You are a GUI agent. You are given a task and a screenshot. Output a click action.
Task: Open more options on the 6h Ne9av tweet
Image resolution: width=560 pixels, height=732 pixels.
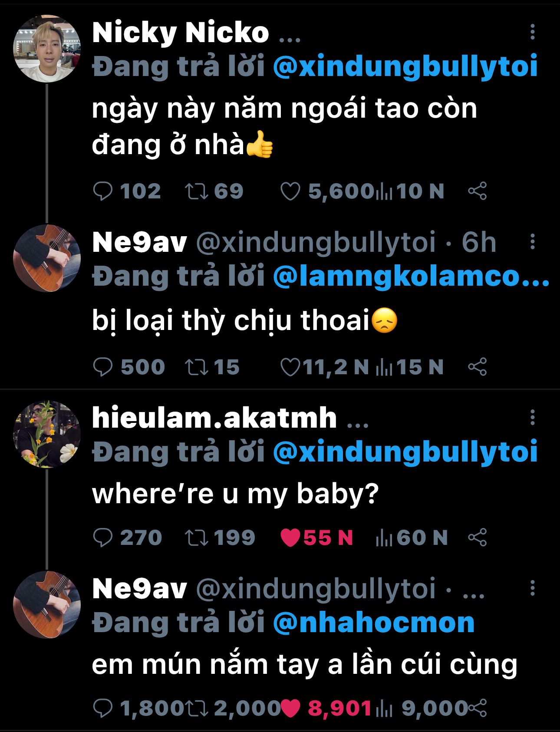pyautogui.click(x=532, y=242)
